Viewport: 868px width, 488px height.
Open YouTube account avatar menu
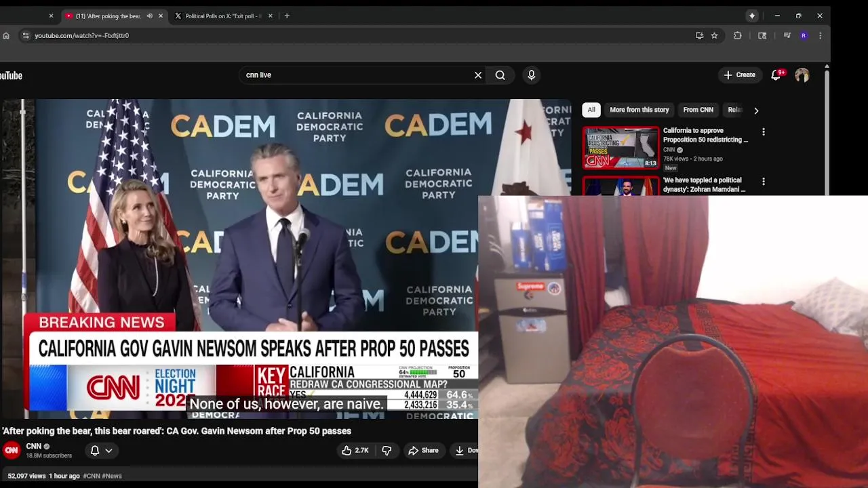click(x=802, y=75)
